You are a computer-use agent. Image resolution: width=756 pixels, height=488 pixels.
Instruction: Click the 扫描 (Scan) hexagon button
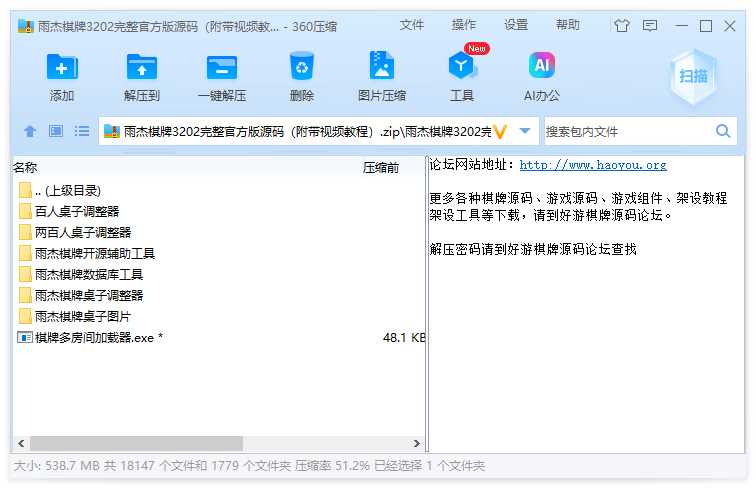tap(693, 76)
